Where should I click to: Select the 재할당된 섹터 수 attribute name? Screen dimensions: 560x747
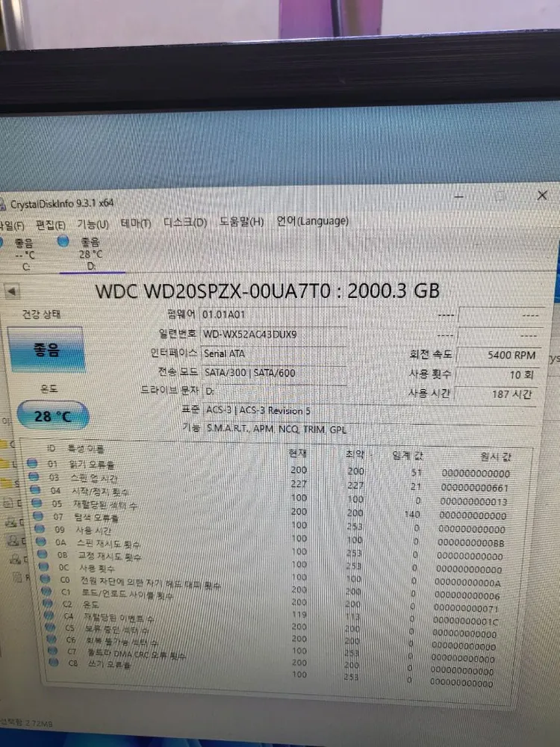[x=105, y=504]
